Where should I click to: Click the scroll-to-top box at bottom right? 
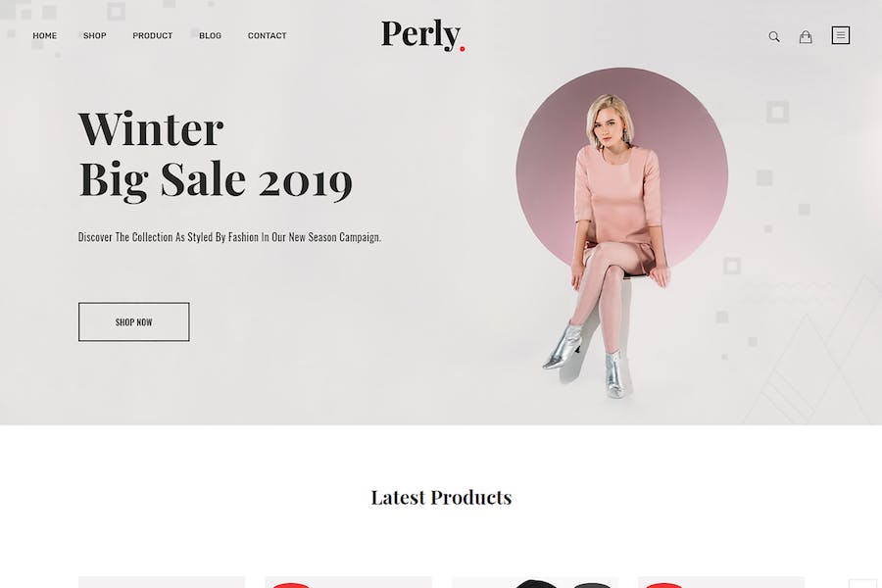(x=862, y=583)
